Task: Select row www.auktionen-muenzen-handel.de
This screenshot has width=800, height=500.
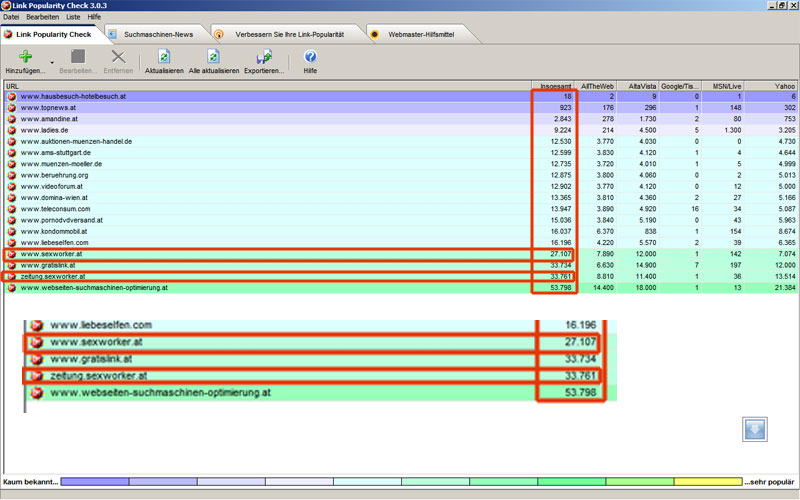Action: click(401, 141)
